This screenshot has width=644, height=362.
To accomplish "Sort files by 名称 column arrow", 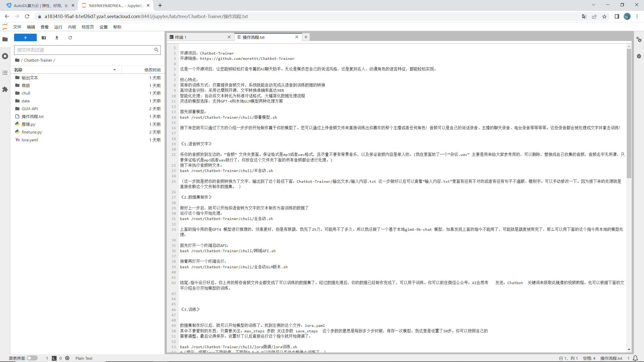I will [114, 70].
